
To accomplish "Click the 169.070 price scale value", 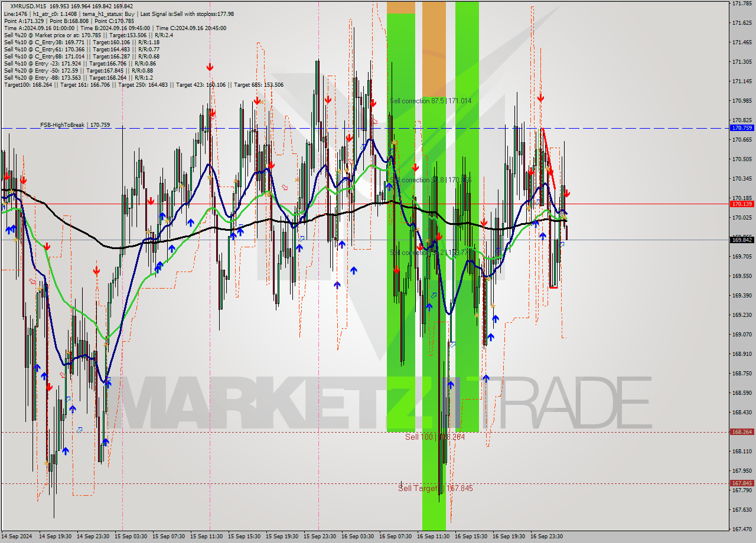I will click(742, 334).
